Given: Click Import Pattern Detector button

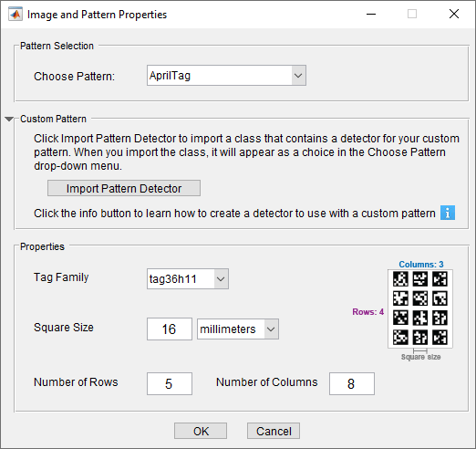Looking at the screenshot, I should [x=124, y=188].
